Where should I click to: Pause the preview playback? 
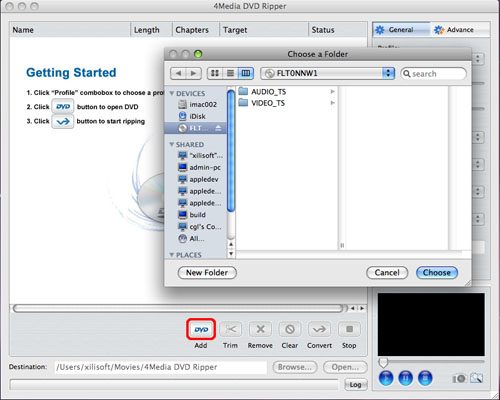(x=406, y=378)
